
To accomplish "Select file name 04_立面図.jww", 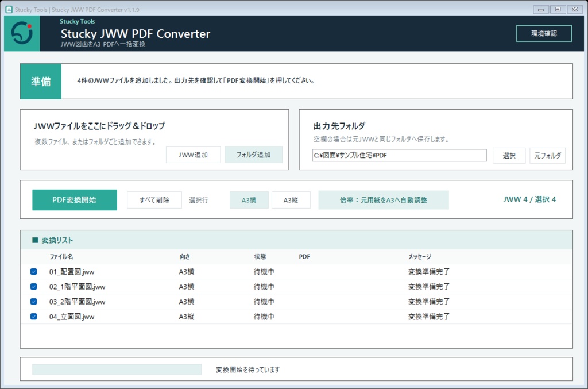I will pyautogui.click(x=72, y=317).
